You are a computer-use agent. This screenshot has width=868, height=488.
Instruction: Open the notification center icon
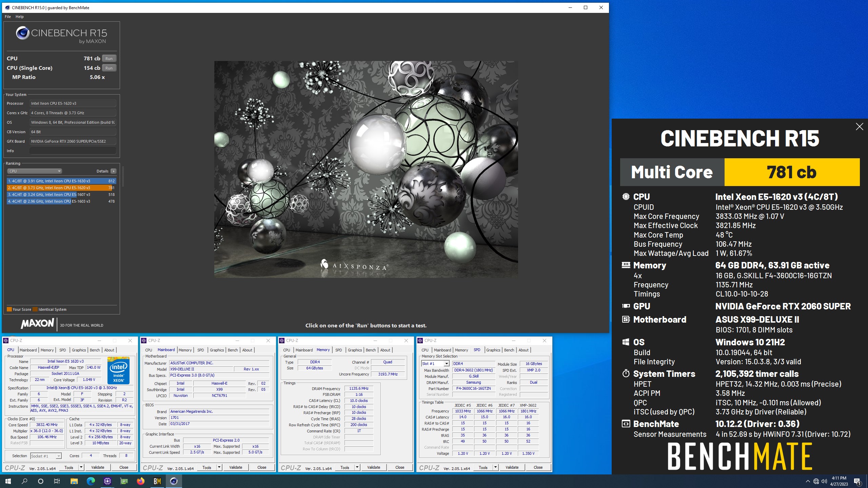(x=857, y=481)
